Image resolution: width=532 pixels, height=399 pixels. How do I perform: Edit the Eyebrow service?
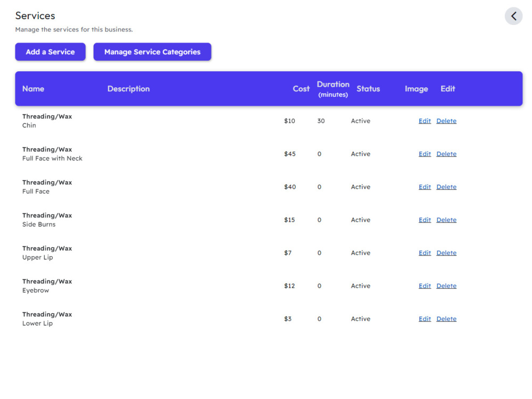click(425, 286)
